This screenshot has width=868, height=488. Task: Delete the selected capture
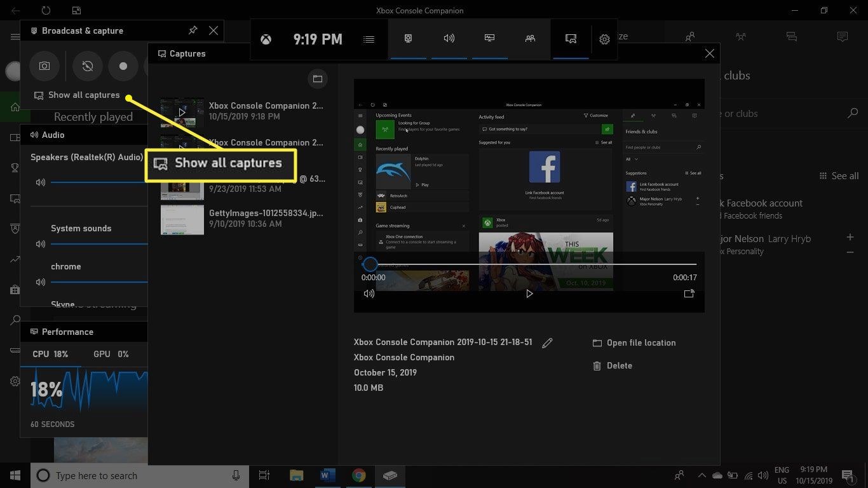click(x=613, y=366)
